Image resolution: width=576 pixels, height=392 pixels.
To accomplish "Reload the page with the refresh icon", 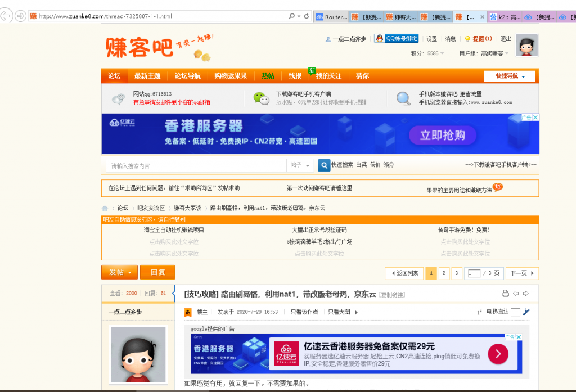I will [x=307, y=16].
